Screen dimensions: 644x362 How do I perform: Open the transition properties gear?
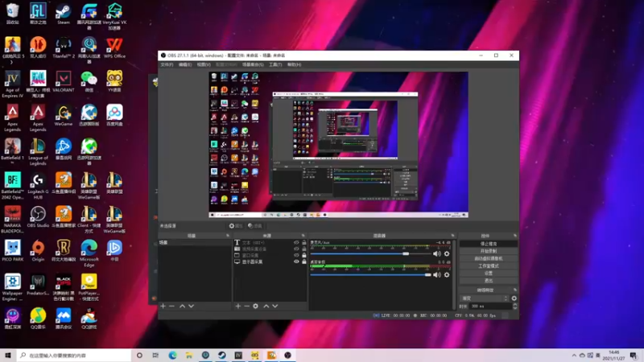514,298
